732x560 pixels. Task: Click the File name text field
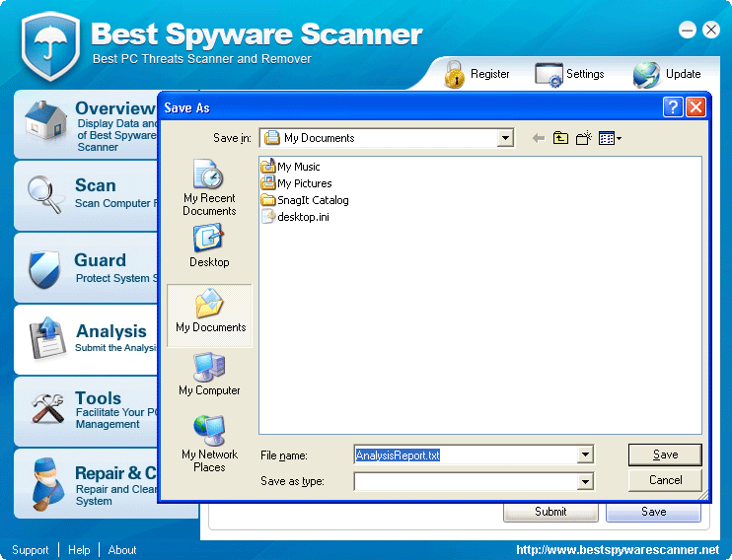(x=466, y=455)
